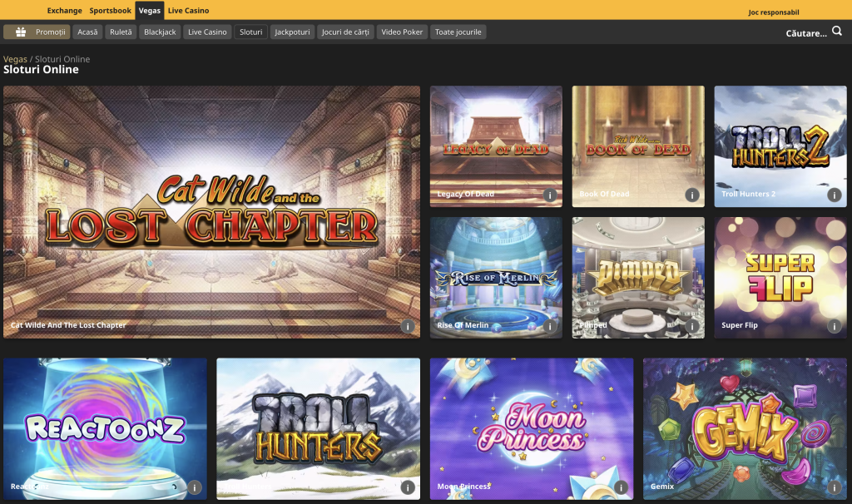
Task: Open the Troll Hunters 2 game tile
Action: (780, 146)
